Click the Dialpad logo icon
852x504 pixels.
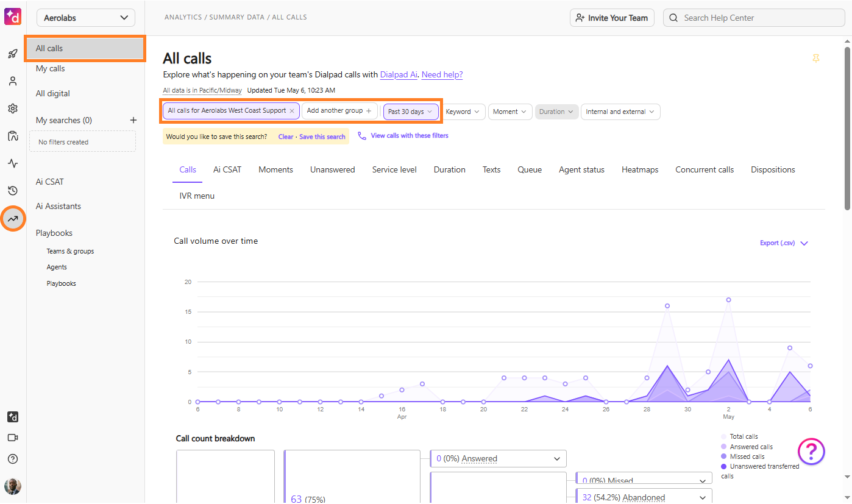click(13, 17)
